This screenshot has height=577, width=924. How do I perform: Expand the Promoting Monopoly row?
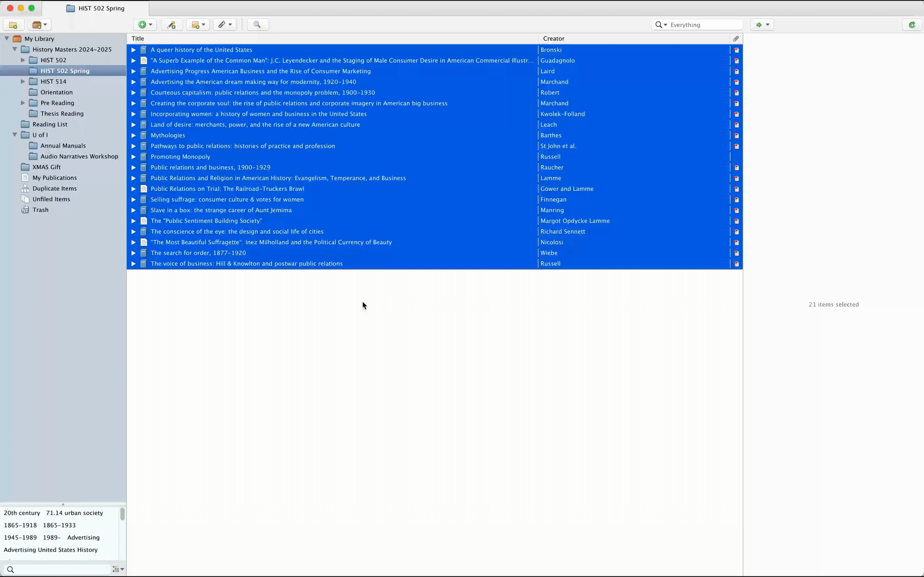[x=134, y=157]
